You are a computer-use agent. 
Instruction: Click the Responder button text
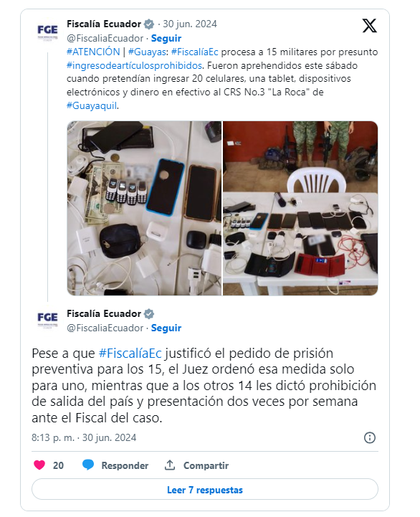(x=125, y=465)
